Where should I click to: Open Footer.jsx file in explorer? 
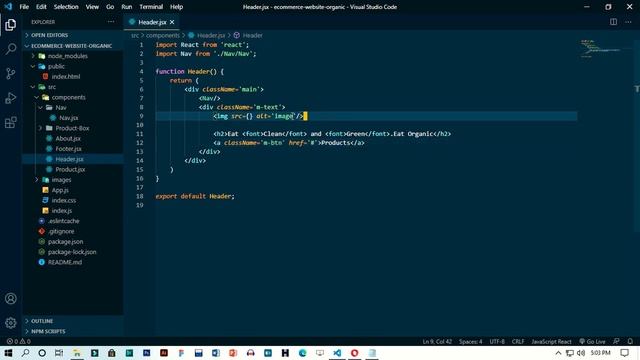coord(68,149)
